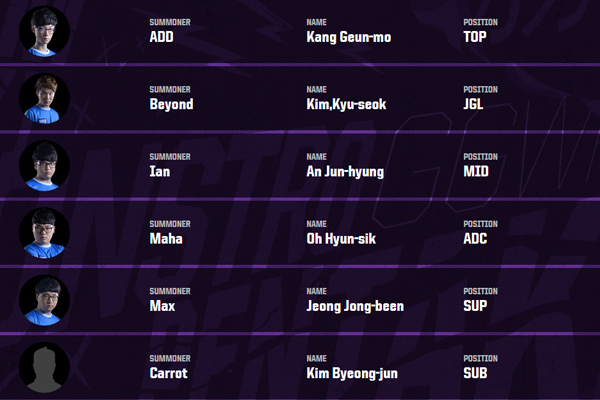Click Maha's profile picture
This screenshot has width=600, height=400.
[44, 233]
